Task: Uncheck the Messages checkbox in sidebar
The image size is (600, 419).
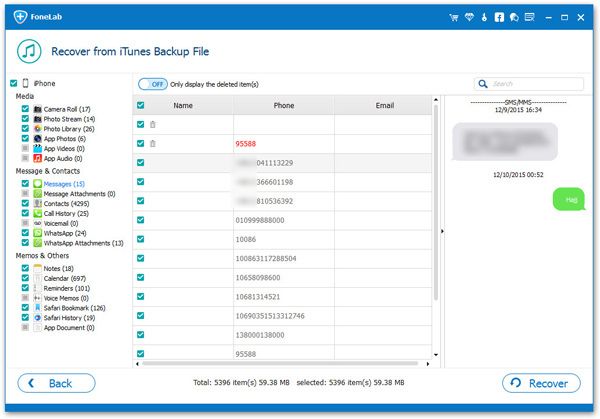Action: (x=25, y=184)
